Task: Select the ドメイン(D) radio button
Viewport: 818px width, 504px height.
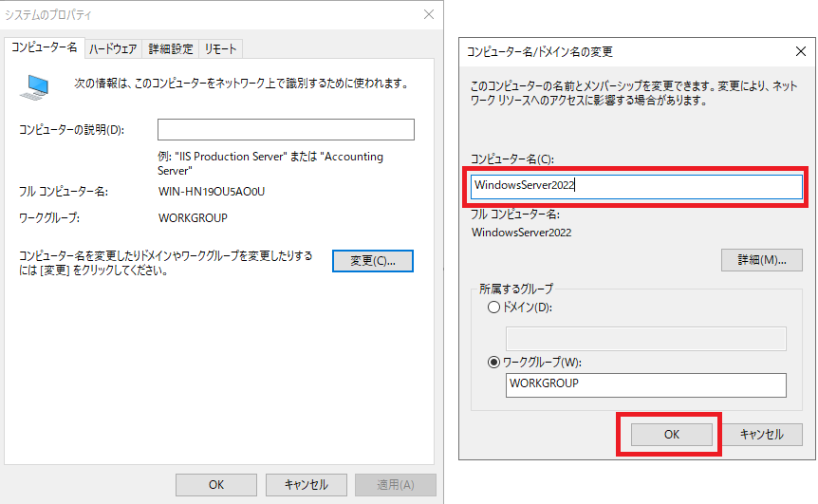Action: tap(492, 308)
